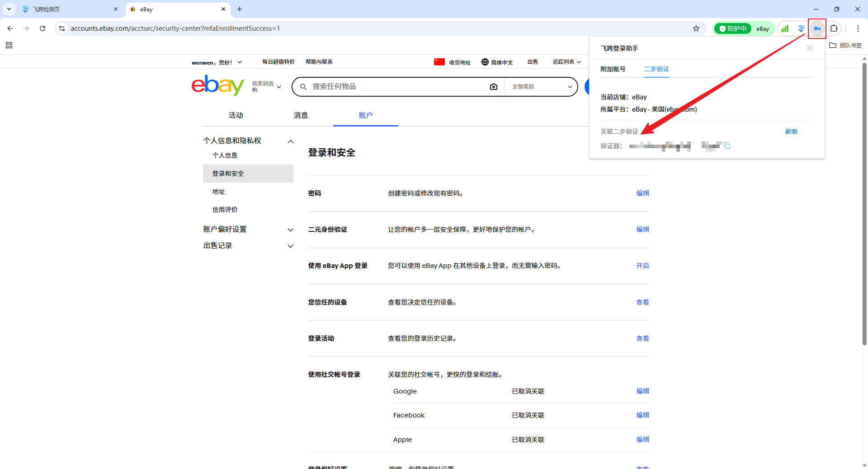This screenshot has width=868, height=469.
Task: View 您信任的设备 trusted devices
Action: [642, 302]
